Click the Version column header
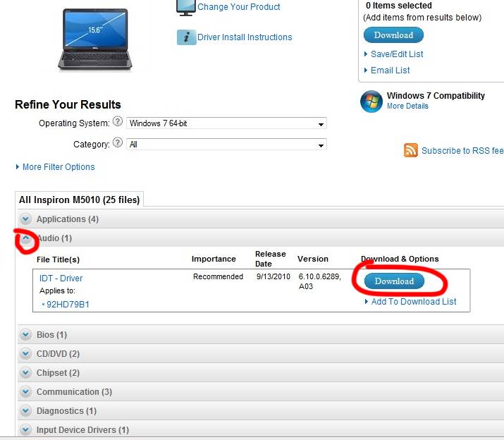504x440 pixels. coord(313,259)
